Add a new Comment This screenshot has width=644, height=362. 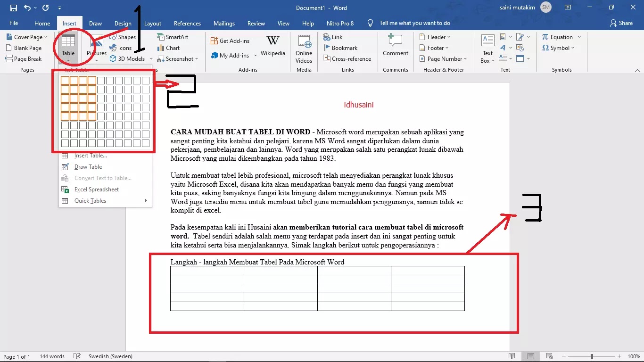pos(396,45)
